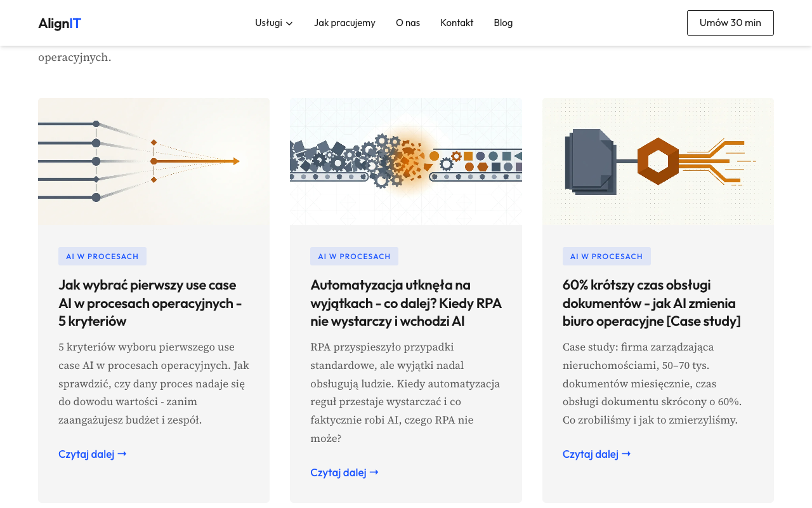Click the tag above 'Jak wybrać pierwszy use case'
This screenshot has width=812, height=508.
(102, 257)
